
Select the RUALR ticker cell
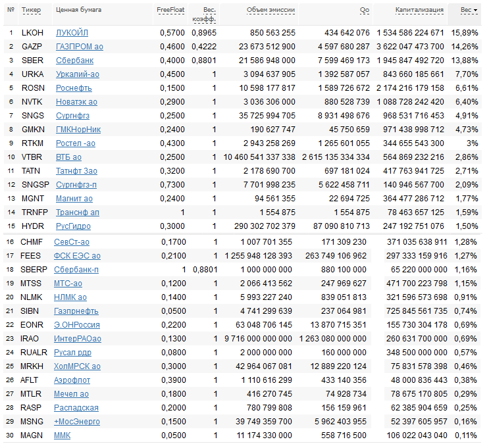point(34,353)
